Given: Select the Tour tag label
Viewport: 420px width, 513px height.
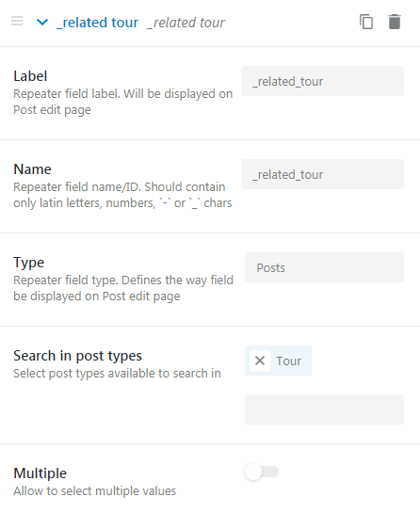Looking at the screenshot, I should [x=288, y=361].
